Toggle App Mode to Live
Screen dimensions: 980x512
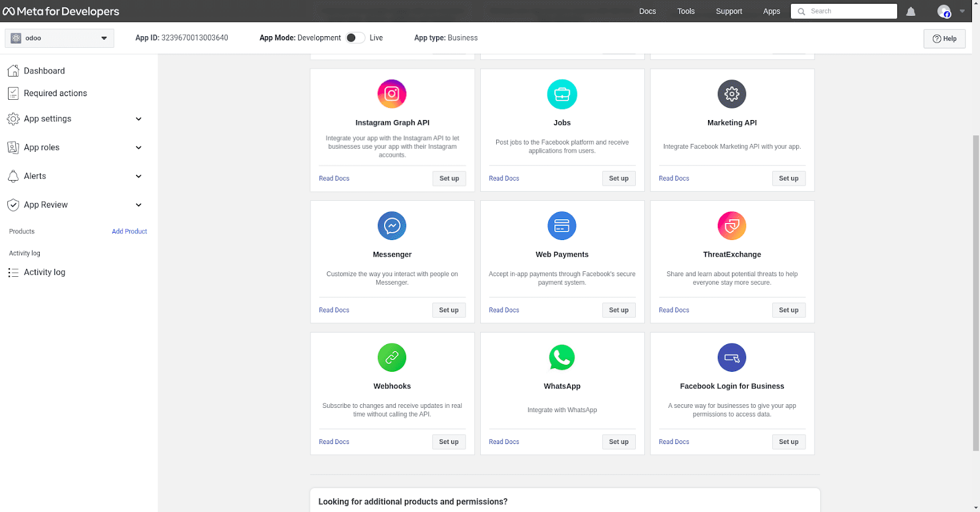click(355, 38)
